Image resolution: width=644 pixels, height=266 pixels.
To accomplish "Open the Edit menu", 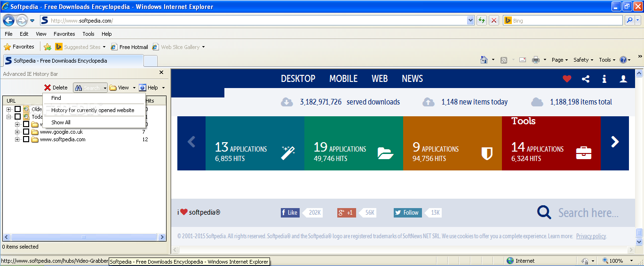I will (24, 34).
